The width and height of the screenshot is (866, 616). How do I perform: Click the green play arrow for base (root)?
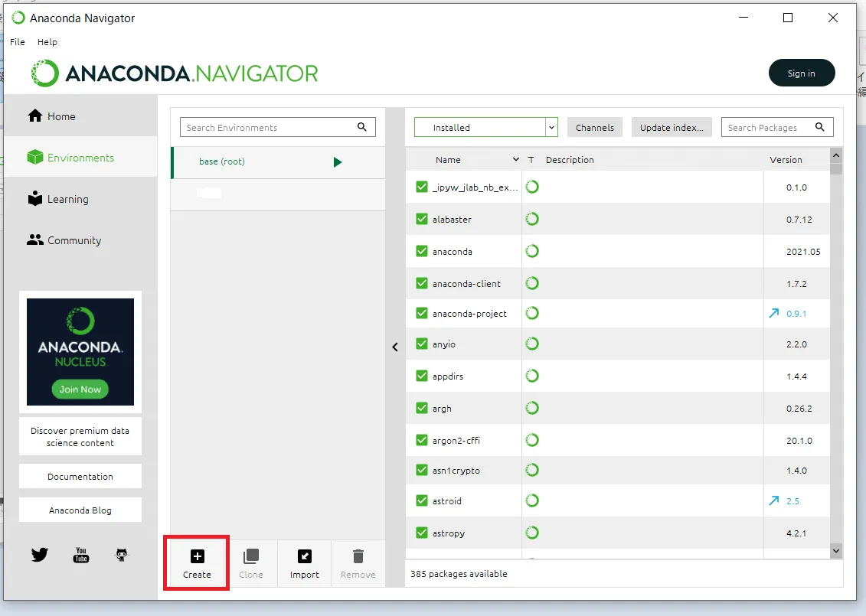pyautogui.click(x=338, y=161)
